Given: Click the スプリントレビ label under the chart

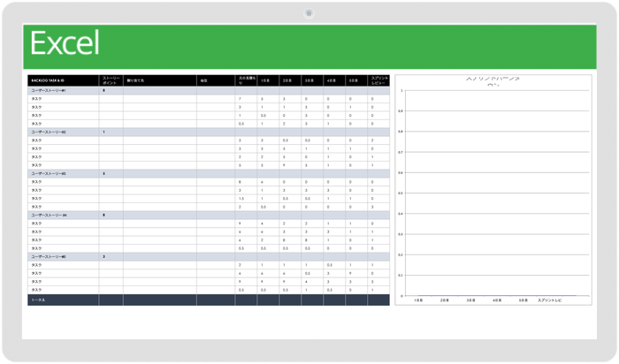Looking at the screenshot, I should tap(549, 300).
